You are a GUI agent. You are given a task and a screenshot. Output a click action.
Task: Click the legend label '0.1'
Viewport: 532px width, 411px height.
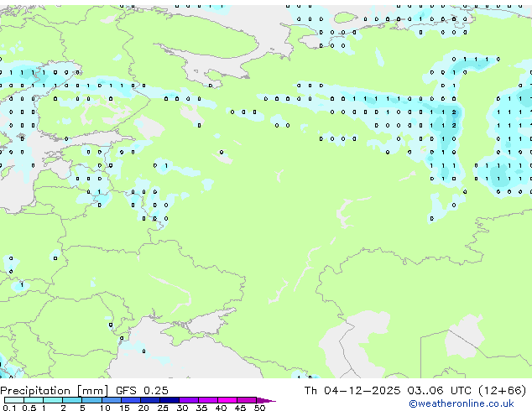(x=9, y=408)
